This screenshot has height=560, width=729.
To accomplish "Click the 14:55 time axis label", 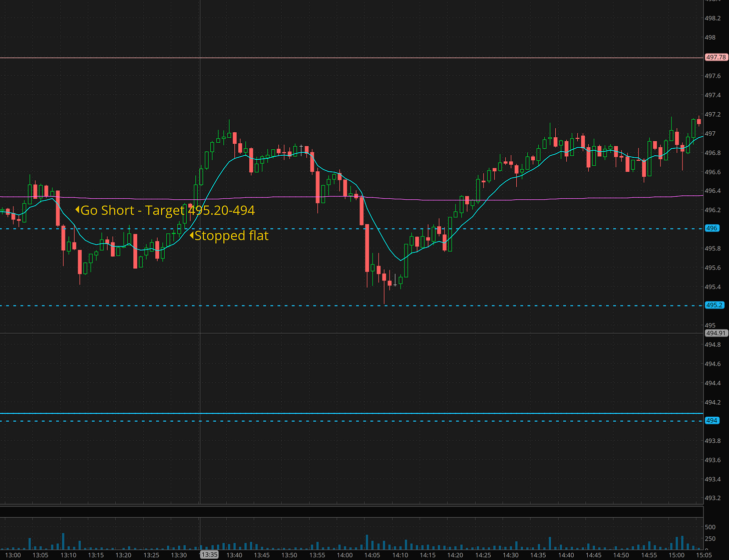I will click(649, 555).
